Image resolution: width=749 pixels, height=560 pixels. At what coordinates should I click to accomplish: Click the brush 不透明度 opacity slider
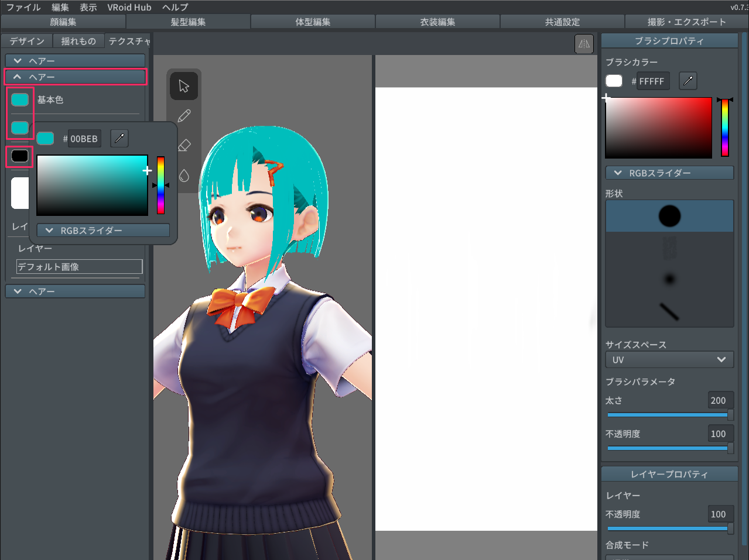coord(669,448)
